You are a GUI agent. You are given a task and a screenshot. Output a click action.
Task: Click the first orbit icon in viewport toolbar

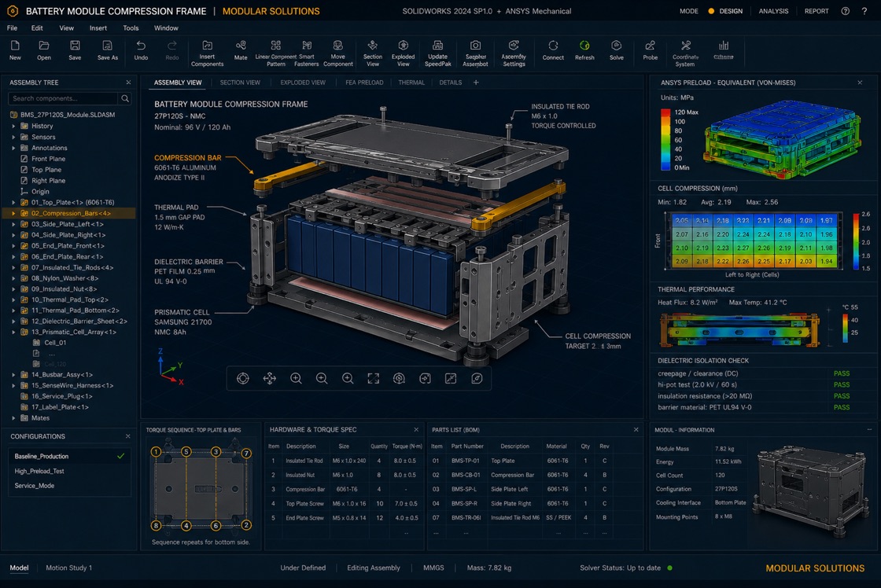[243, 379]
